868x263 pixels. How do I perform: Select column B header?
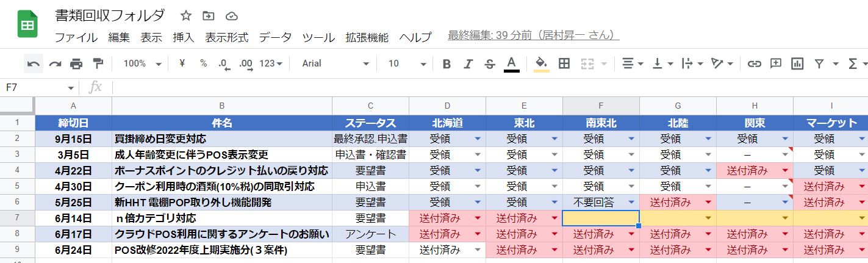[x=222, y=106]
